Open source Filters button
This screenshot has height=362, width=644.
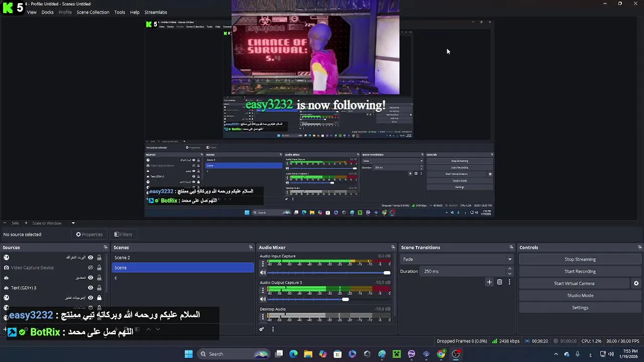pos(123,234)
